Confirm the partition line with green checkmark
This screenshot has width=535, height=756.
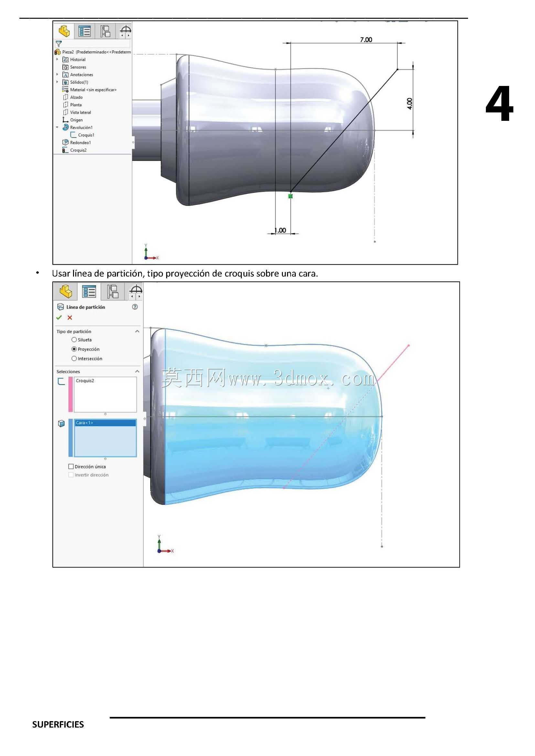[59, 317]
